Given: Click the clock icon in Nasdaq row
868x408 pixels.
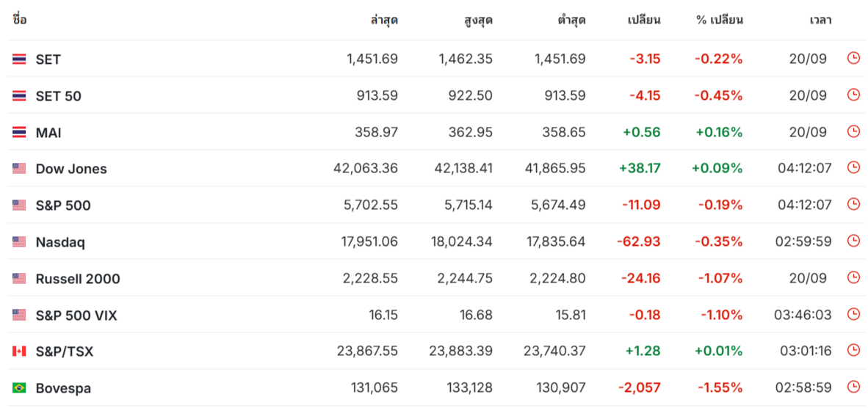Looking at the screenshot, I should [x=853, y=241].
